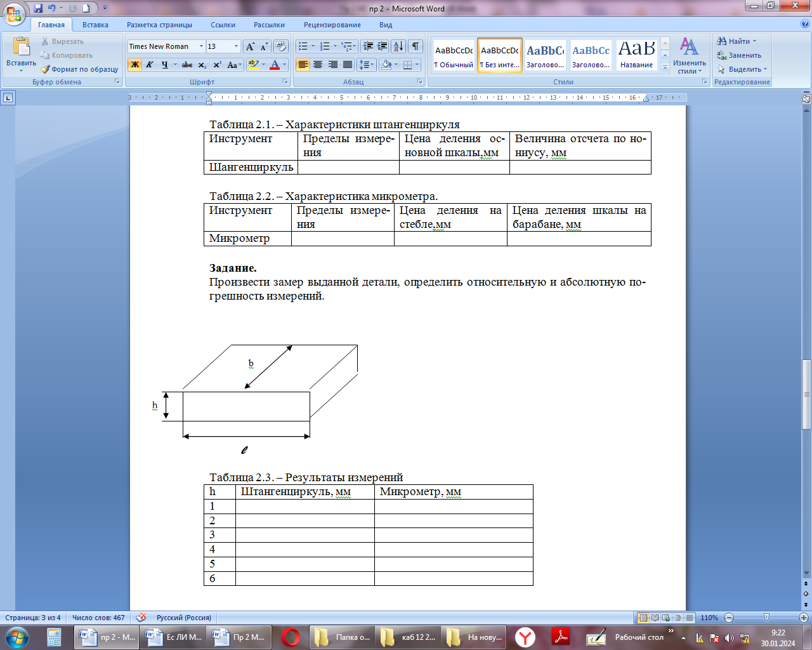This screenshot has width=812, height=650.
Task: Open shading fill color dropdown
Action: point(396,65)
